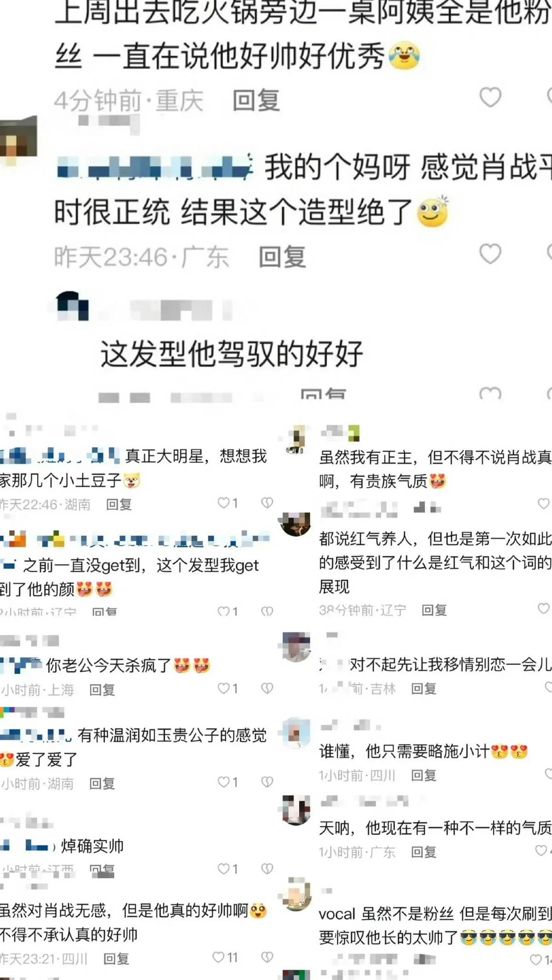Open avatar of the 红气养人 commenter
This screenshot has width=552, height=980.
[x=295, y=524]
